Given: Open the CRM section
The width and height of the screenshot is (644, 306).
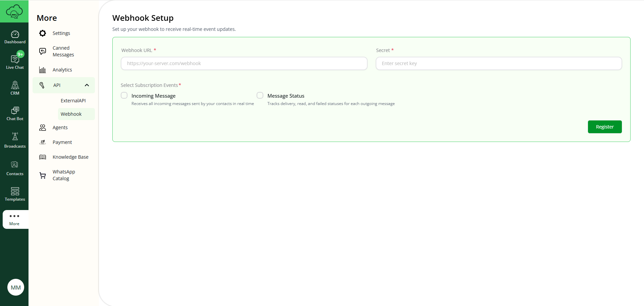Looking at the screenshot, I should (15, 87).
